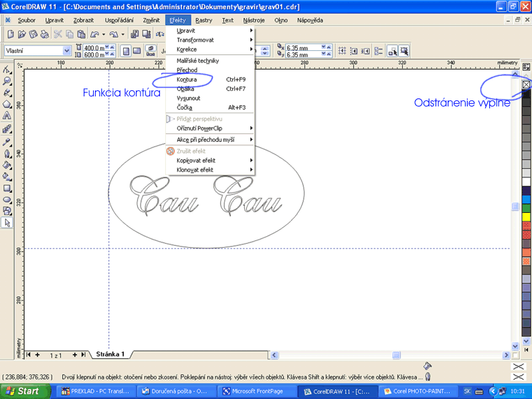Image resolution: width=532 pixels, height=399 pixels.
Task: Choose Kontura from Efekty menu
Action: 210,80
